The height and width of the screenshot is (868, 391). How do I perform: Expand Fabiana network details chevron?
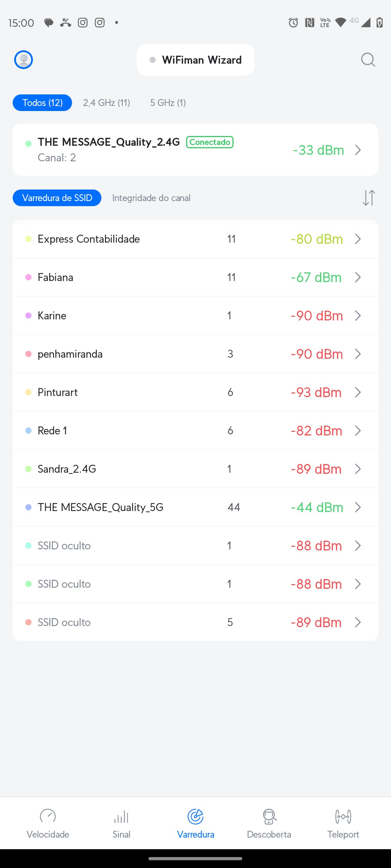(358, 277)
